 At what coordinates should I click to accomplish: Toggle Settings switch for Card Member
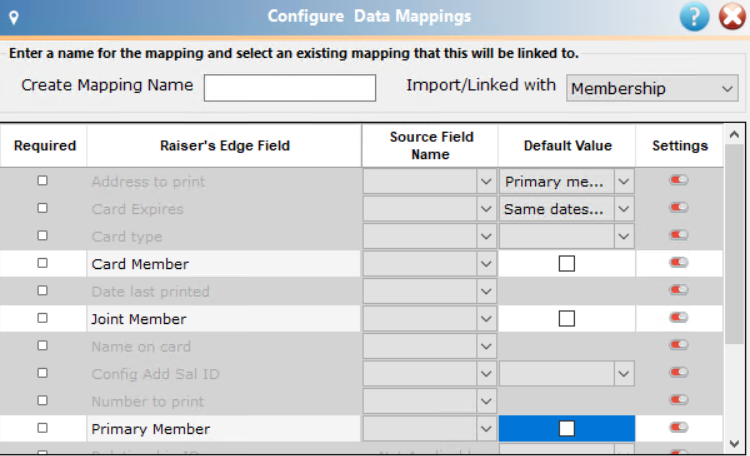[679, 262]
